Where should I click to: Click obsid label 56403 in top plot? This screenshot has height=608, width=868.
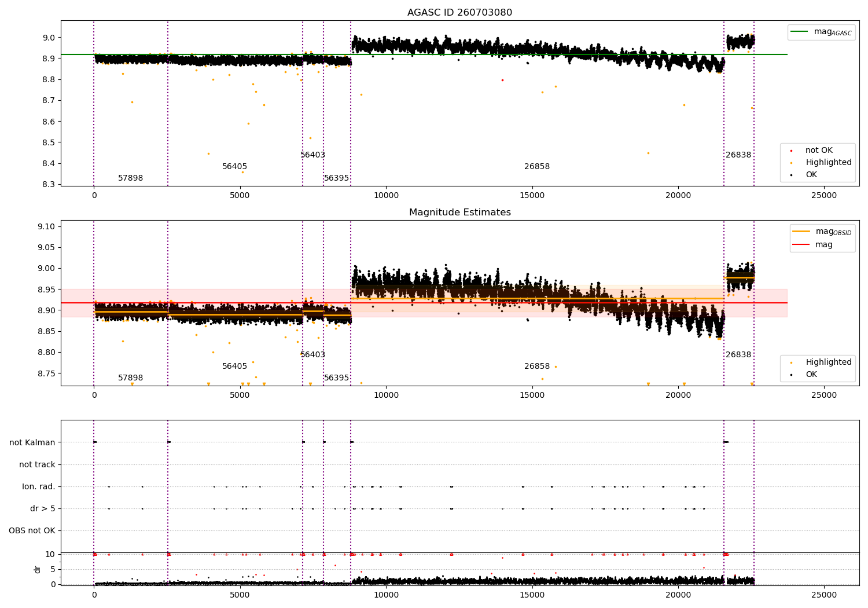click(x=312, y=155)
